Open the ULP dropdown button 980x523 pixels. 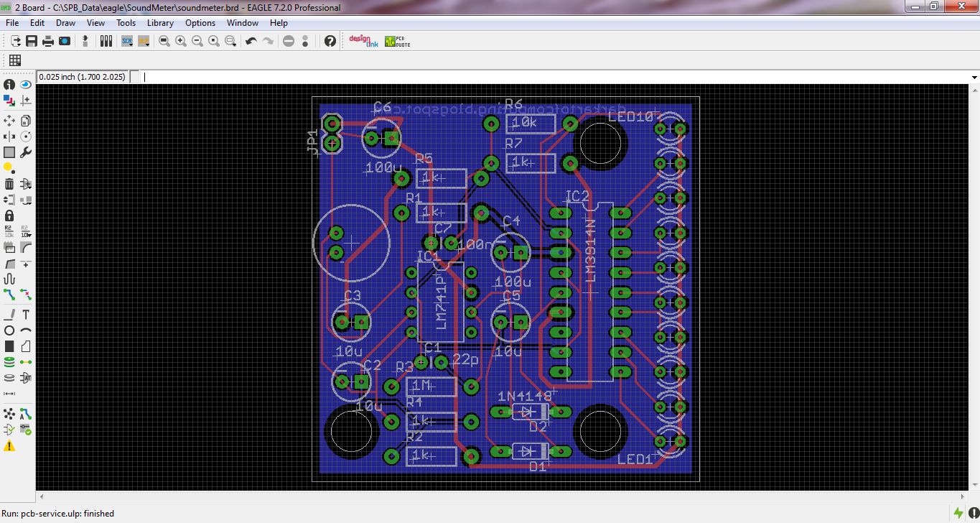pyautogui.click(x=144, y=42)
